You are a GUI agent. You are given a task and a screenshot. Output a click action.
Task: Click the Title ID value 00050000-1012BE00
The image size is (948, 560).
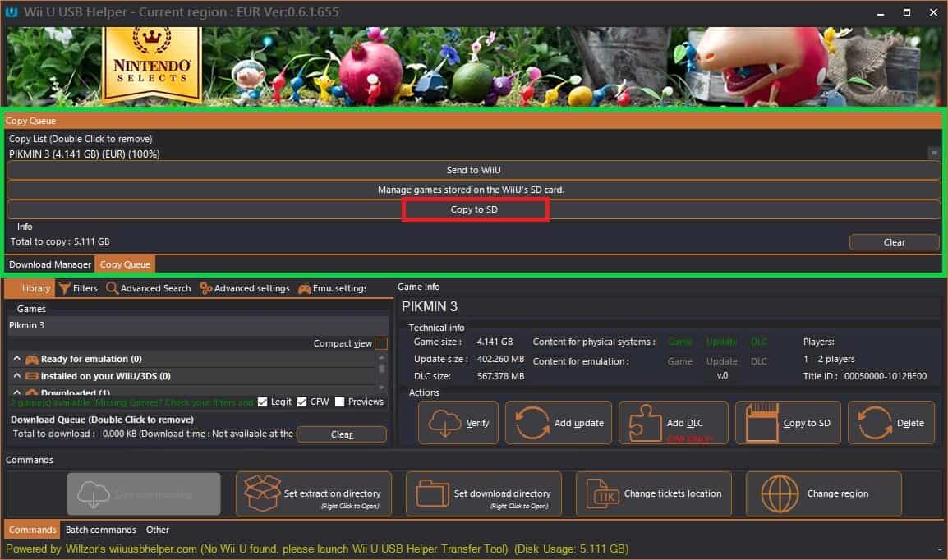tap(885, 376)
